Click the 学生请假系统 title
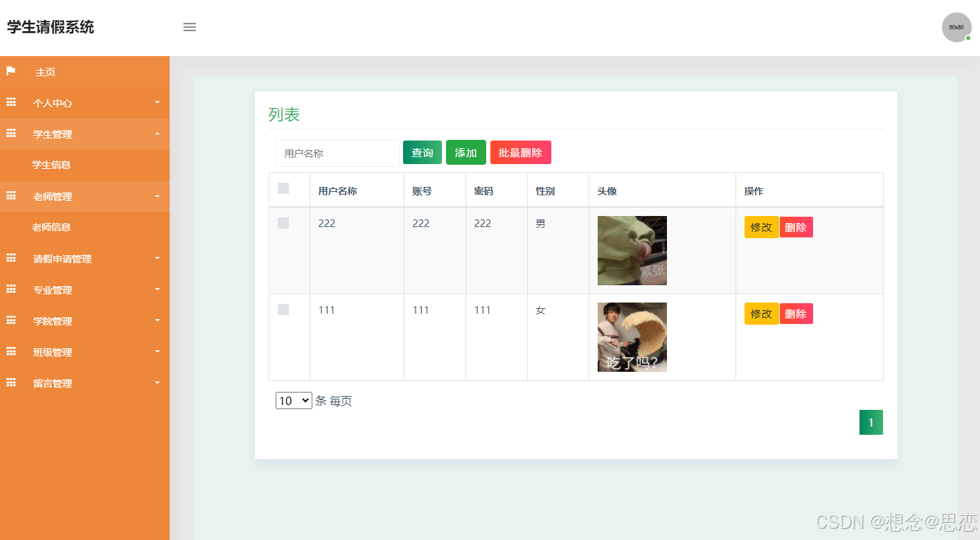The height and width of the screenshot is (540, 980). 51,28
